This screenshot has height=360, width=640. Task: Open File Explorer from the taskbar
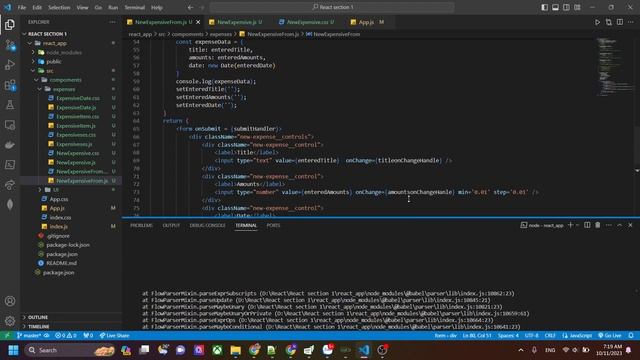pyautogui.click(x=236, y=350)
